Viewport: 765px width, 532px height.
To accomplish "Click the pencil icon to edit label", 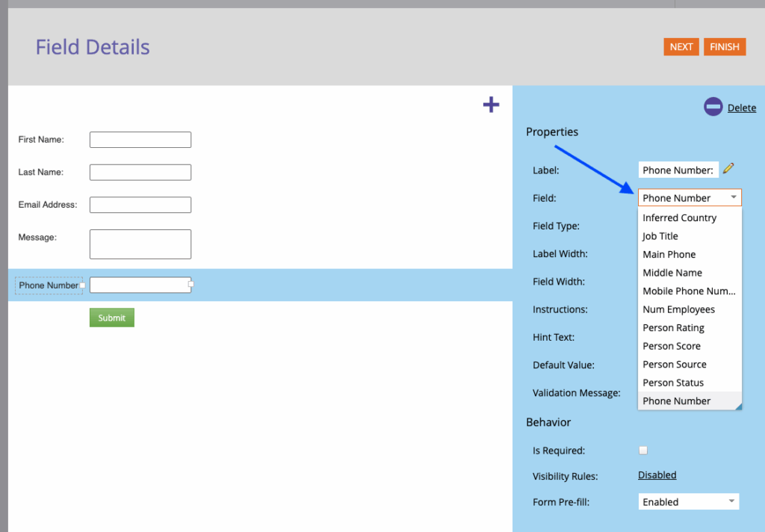I will point(729,169).
